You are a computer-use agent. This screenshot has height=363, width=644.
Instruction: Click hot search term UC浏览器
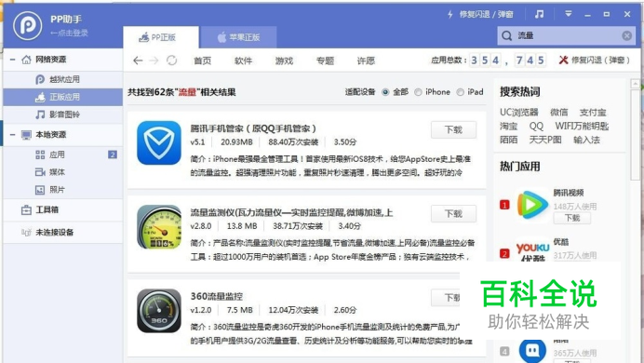[518, 112]
